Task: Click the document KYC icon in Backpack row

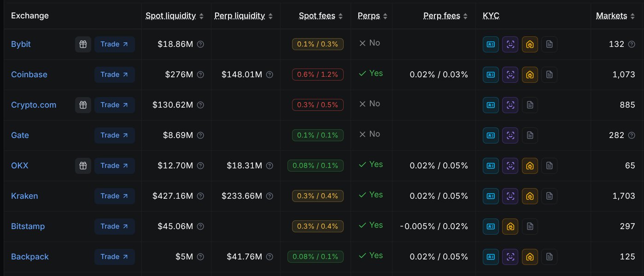Action: pos(549,257)
